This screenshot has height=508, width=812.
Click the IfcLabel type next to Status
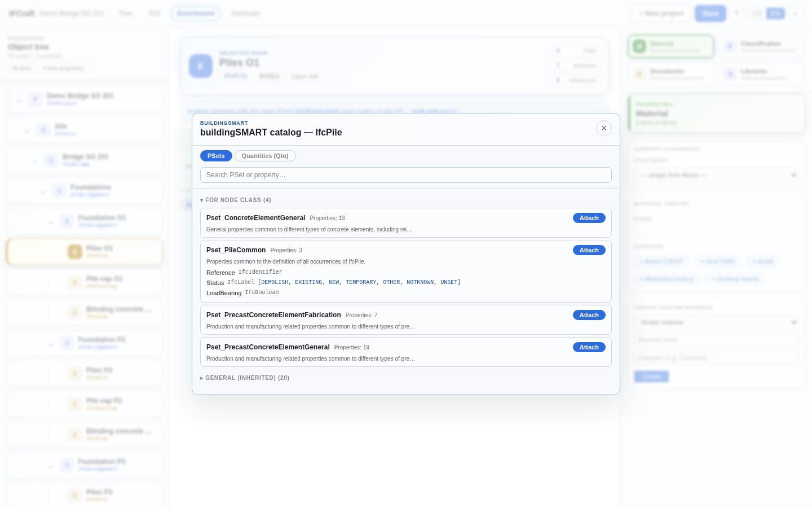[241, 282]
